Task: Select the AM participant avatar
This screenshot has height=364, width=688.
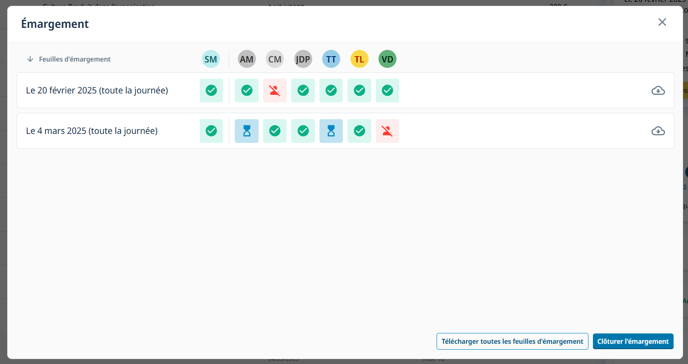Action: (247, 59)
